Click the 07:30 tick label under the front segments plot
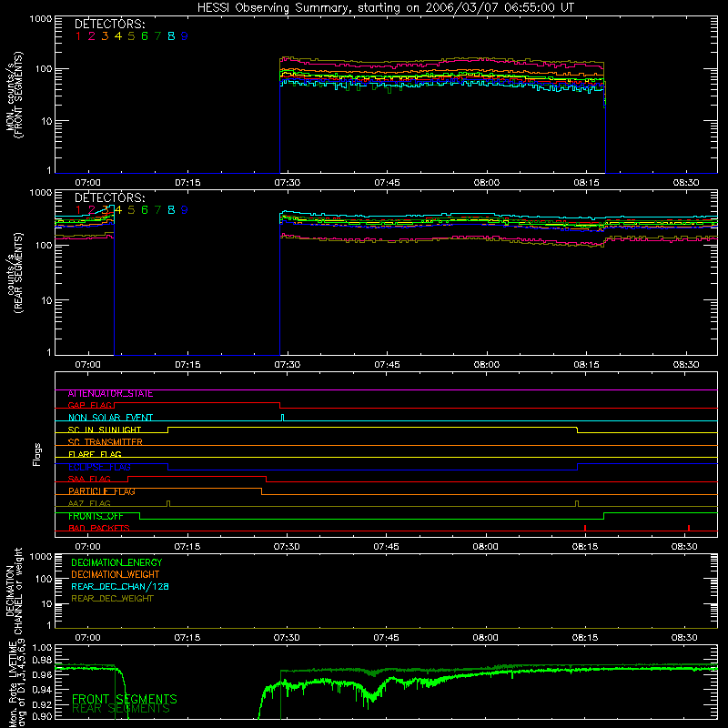 [x=287, y=183]
